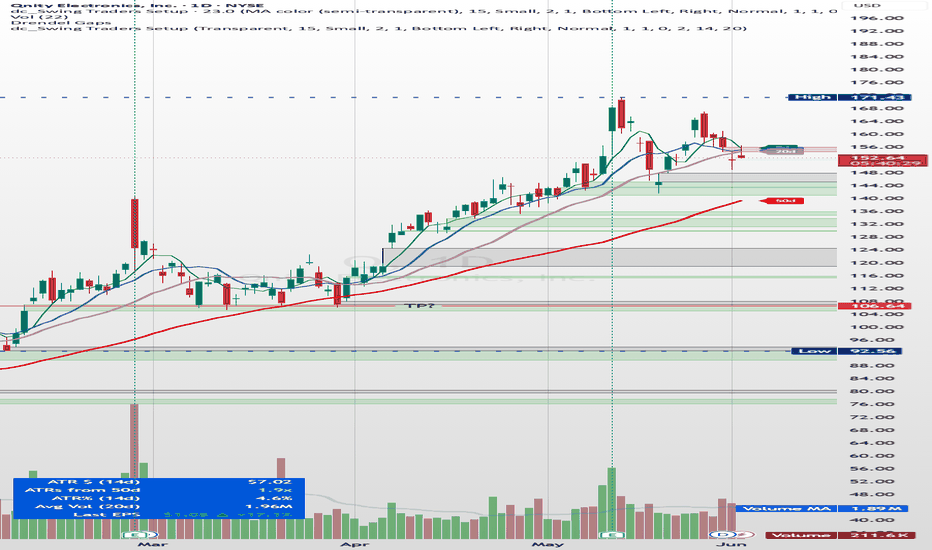Click the Volume 211.6K label
Screen dimensions: 932x550
coord(839,535)
